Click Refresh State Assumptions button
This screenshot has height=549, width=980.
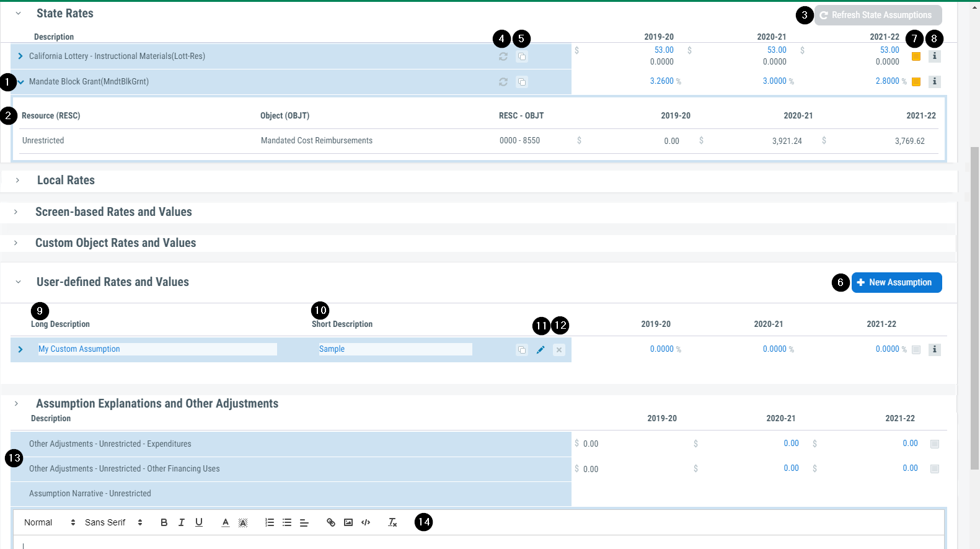coord(878,15)
